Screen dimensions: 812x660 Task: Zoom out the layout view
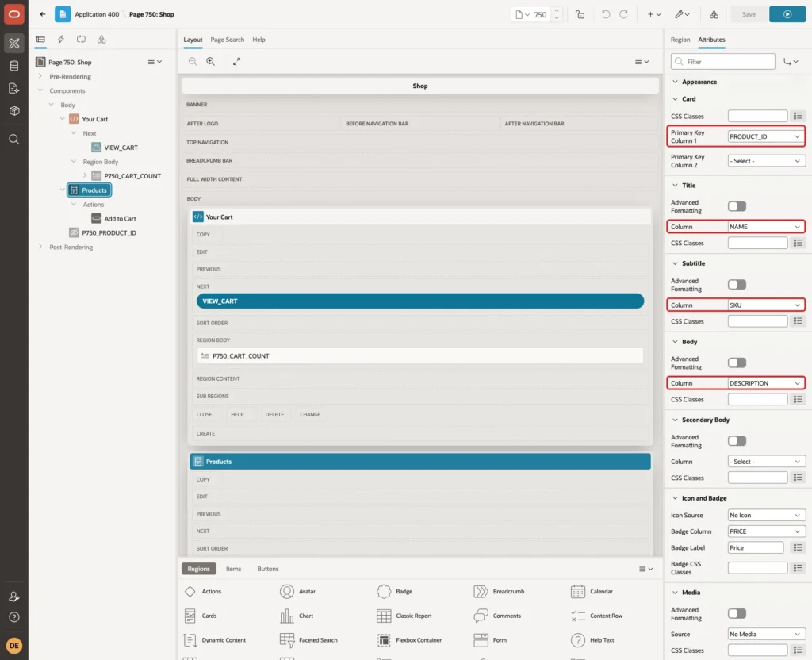point(193,61)
